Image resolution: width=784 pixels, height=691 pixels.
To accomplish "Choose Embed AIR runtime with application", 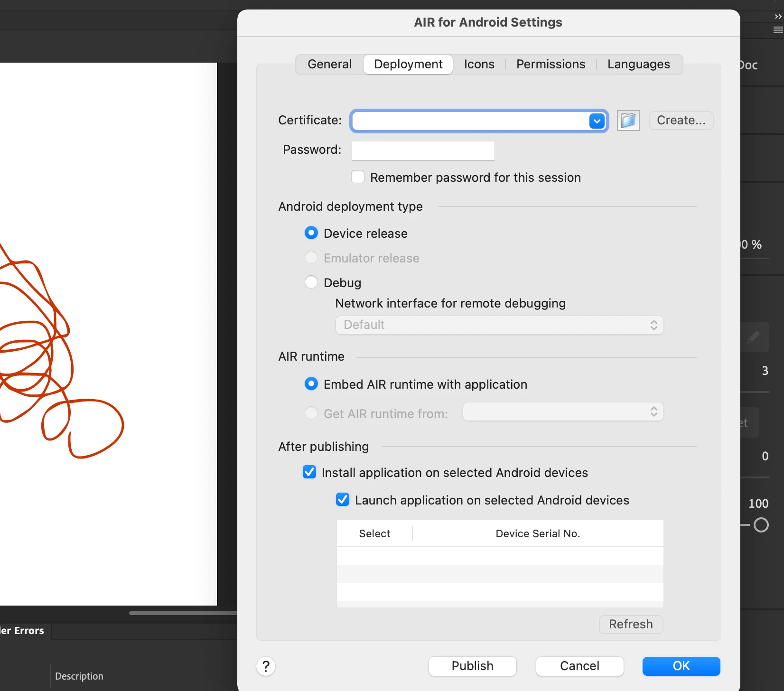I will tap(311, 384).
